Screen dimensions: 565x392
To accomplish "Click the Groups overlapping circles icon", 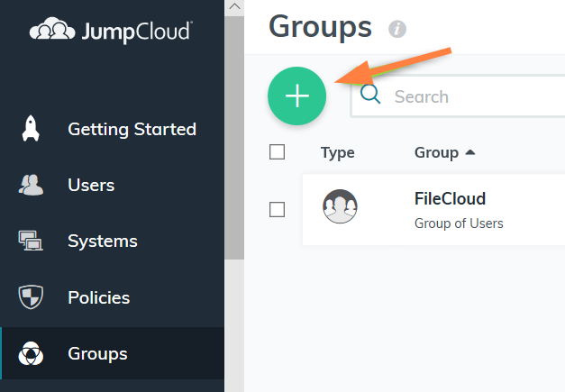I will (x=30, y=353).
